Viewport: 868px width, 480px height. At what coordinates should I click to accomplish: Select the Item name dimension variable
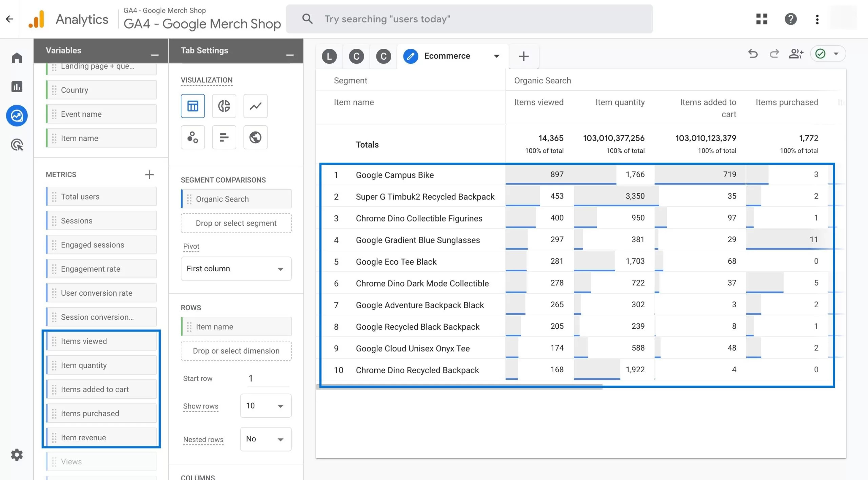tap(101, 138)
